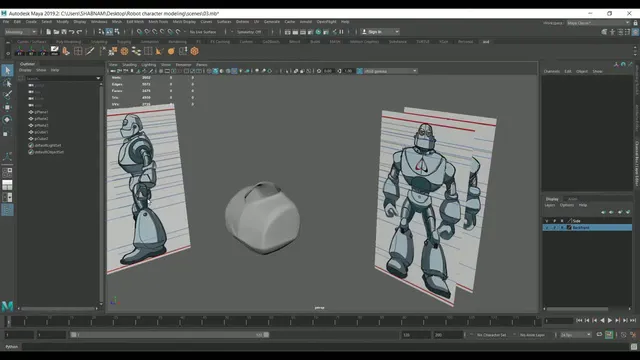Choose the Paint selection tool
The width and height of the screenshot is (640, 360).
(x=7, y=95)
